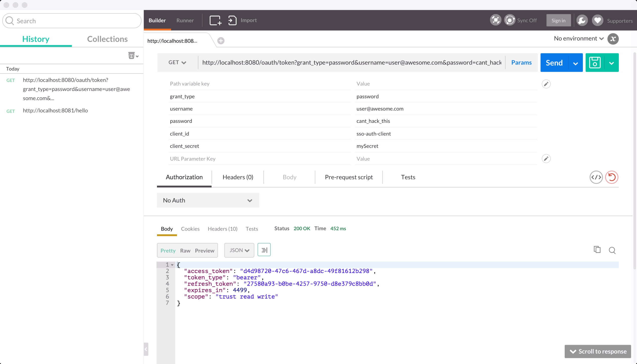The width and height of the screenshot is (637, 364).
Task: Toggle the Sync Off button
Action: pos(521,20)
